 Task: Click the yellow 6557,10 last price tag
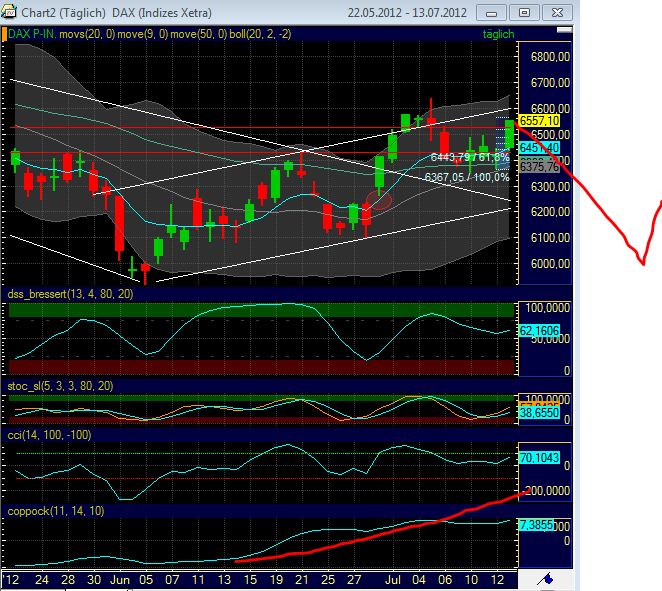click(x=539, y=121)
